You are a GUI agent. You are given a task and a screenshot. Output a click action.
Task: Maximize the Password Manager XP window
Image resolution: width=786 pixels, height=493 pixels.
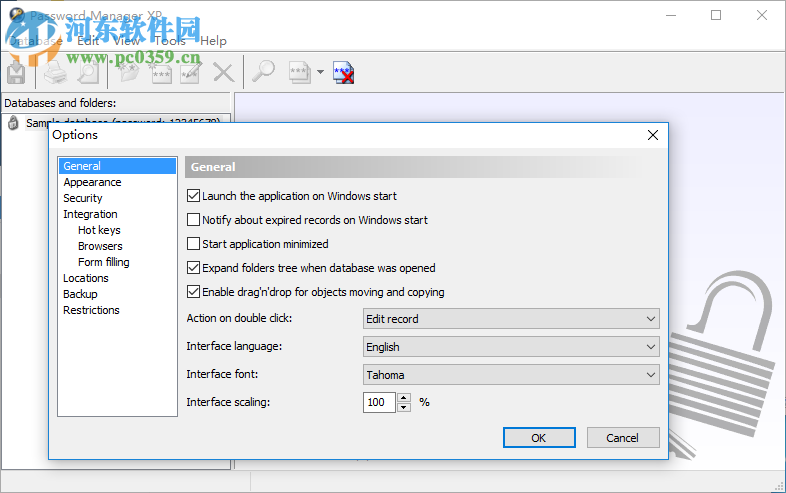coord(716,16)
